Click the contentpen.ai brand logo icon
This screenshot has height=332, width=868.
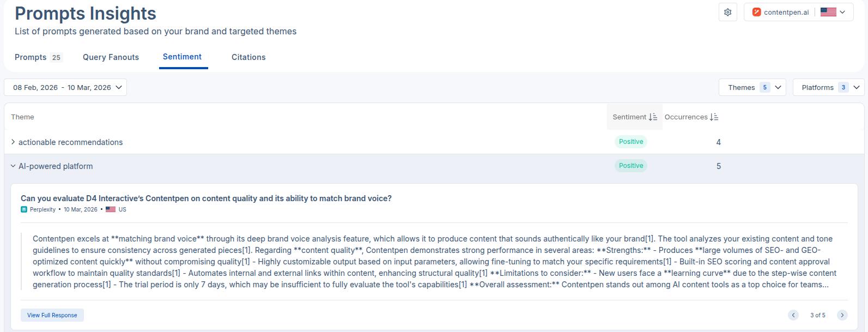756,12
